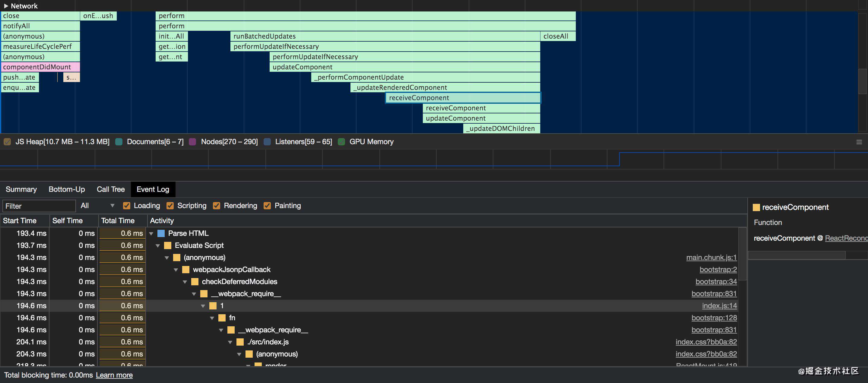The width and height of the screenshot is (868, 383).
Task: Select the _updateDOMChildren flame bar
Action: point(502,128)
